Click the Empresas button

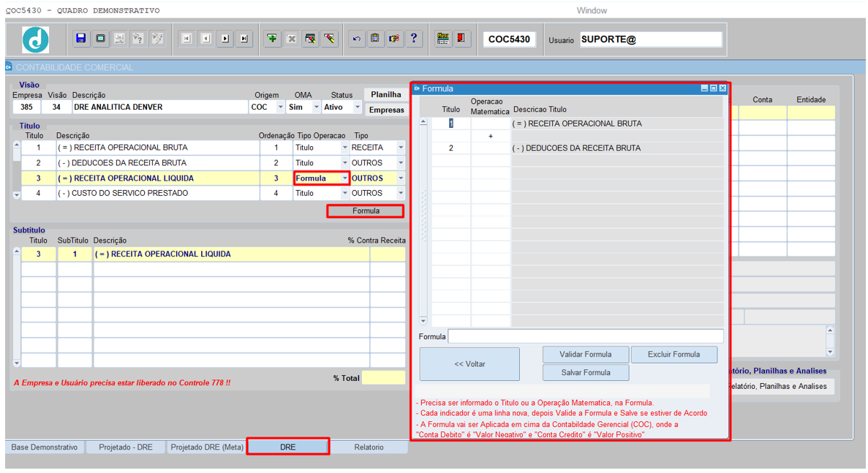(x=386, y=110)
